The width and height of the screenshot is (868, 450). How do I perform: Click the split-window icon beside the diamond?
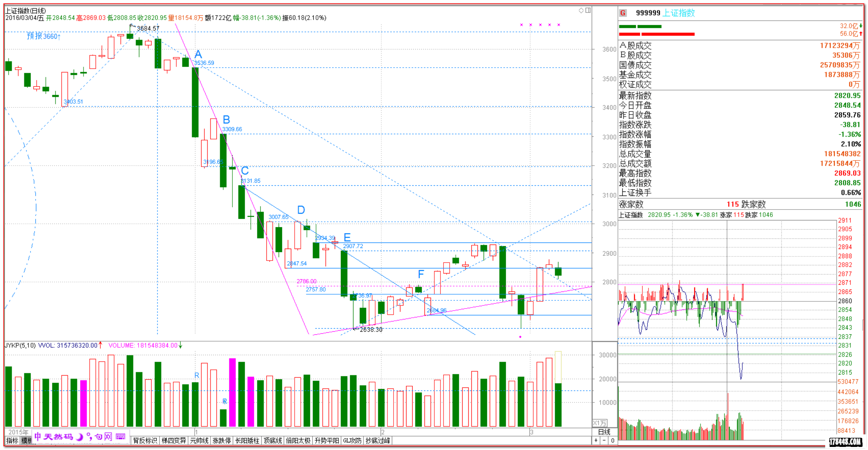(x=588, y=11)
